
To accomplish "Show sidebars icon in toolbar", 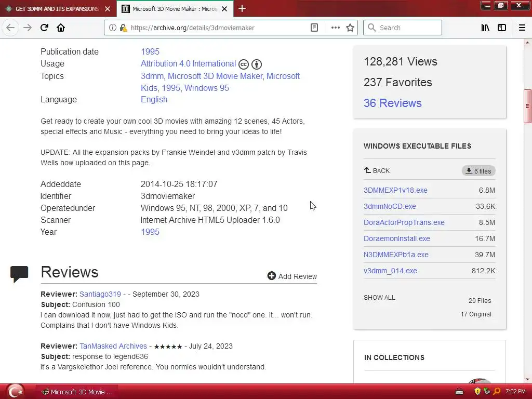I will pos(502,28).
